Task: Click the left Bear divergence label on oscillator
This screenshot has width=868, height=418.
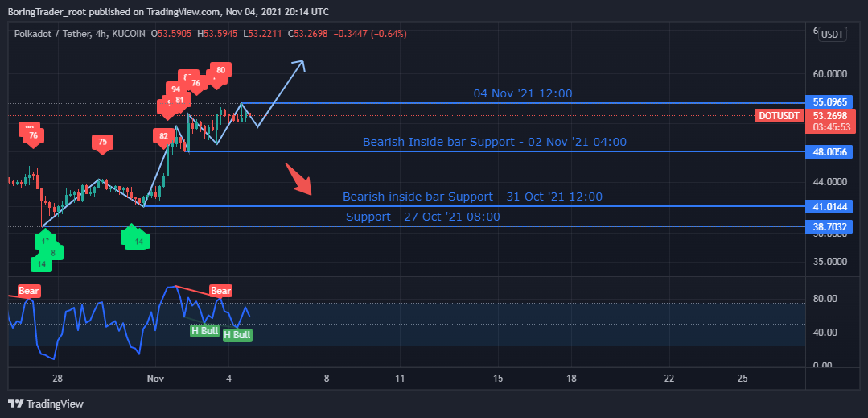Action: pyautogui.click(x=29, y=291)
